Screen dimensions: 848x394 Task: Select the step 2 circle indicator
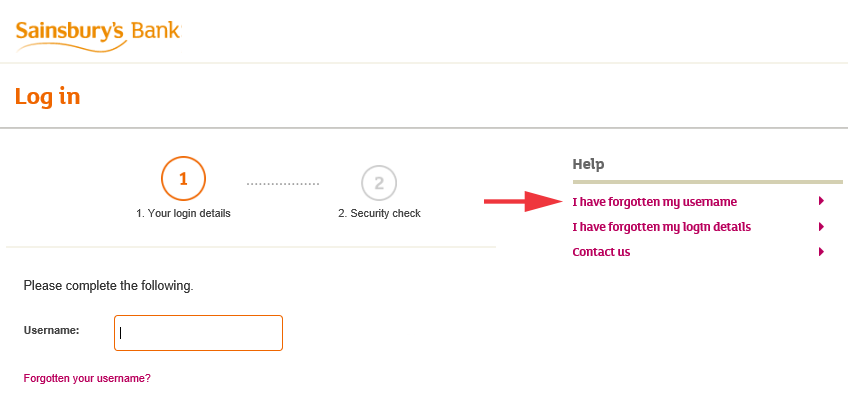379,183
